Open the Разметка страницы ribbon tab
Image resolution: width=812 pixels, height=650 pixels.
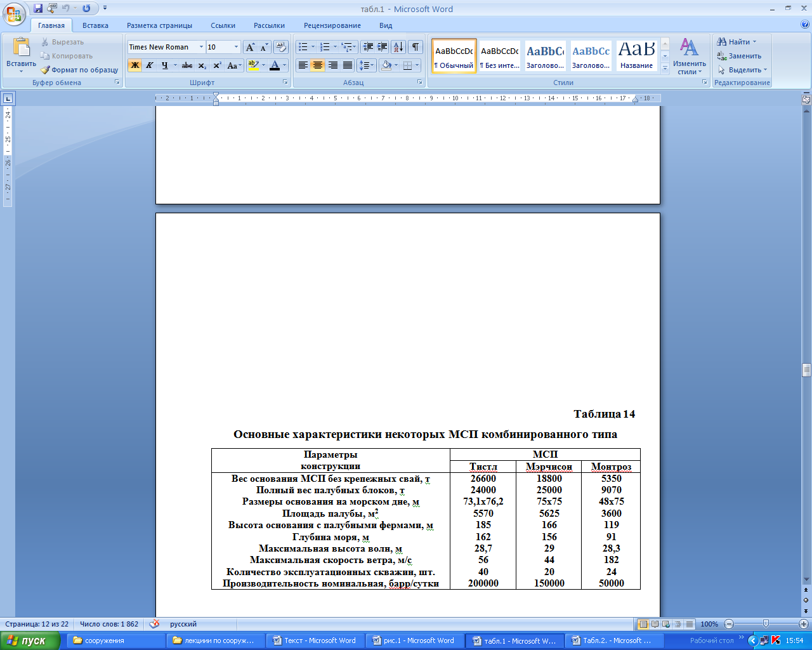[x=159, y=25]
